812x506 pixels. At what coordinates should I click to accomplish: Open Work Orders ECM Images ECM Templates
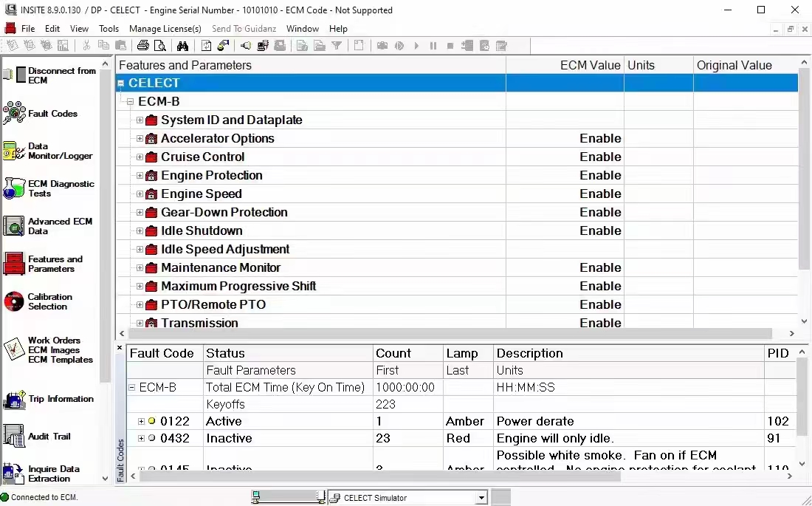(x=48, y=350)
